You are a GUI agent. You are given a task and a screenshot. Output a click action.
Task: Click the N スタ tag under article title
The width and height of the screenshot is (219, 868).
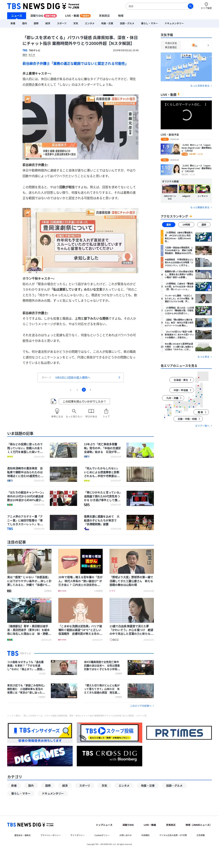(32, 55)
